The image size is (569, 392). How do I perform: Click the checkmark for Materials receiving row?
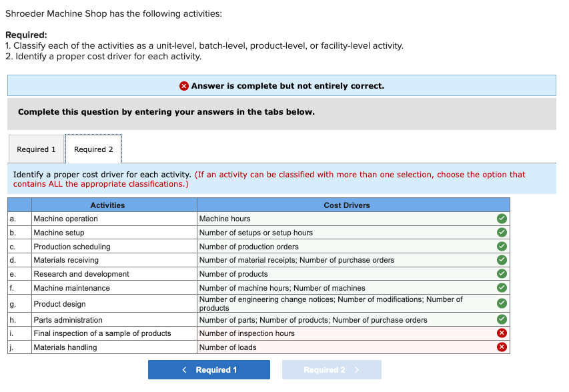501,260
